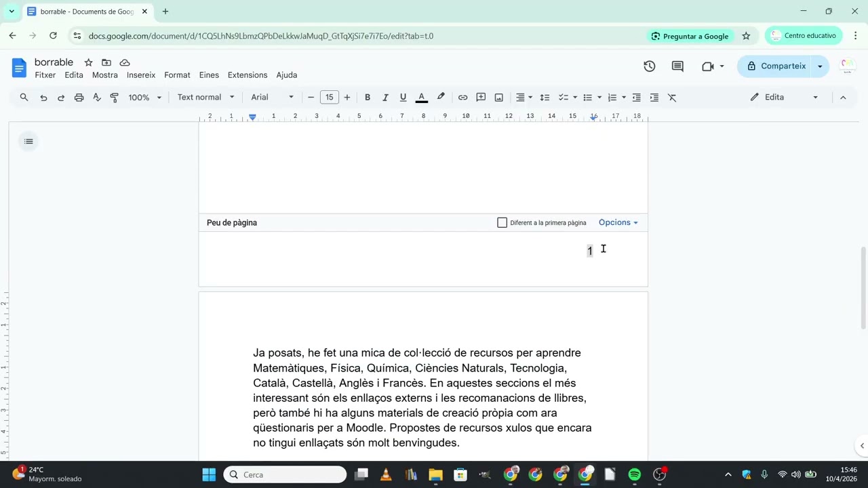Image resolution: width=868 pixels, height=488 pixels.
Task: Decrease the indent
Action: coord(637,98)
